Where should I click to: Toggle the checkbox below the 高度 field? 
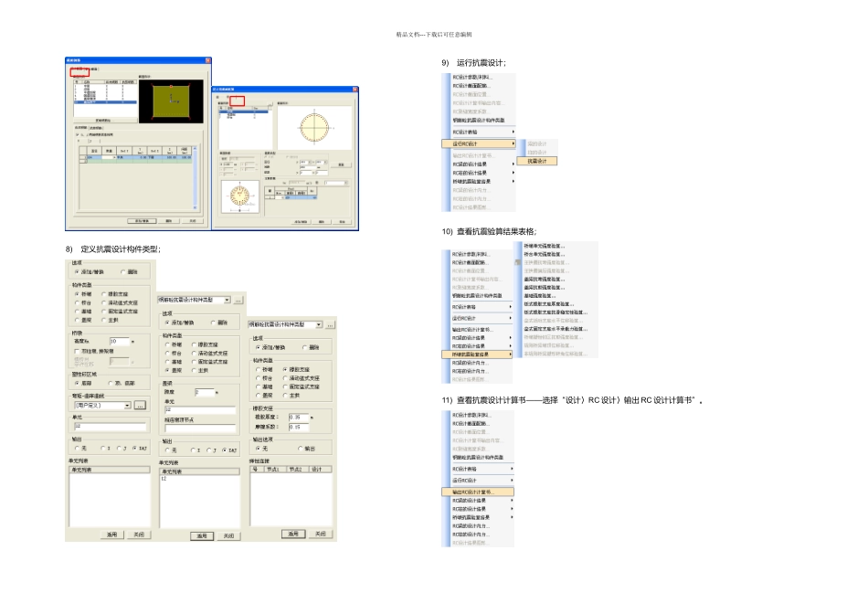click(x=77, y=350)
